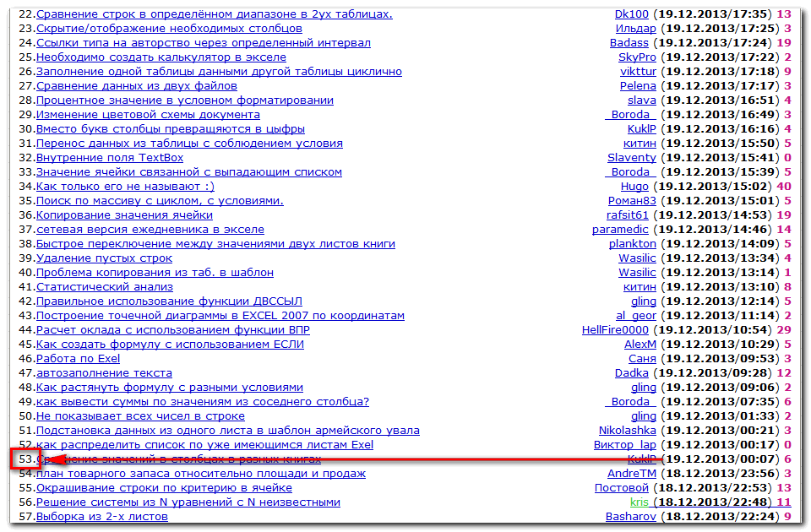
Task: Open 'Перенос данных из таблицы с соблюдением условия'
Action: tap(189, 144)
